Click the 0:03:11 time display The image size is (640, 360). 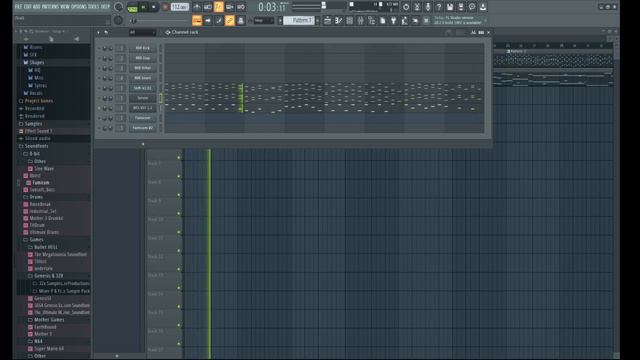(272, 7)
